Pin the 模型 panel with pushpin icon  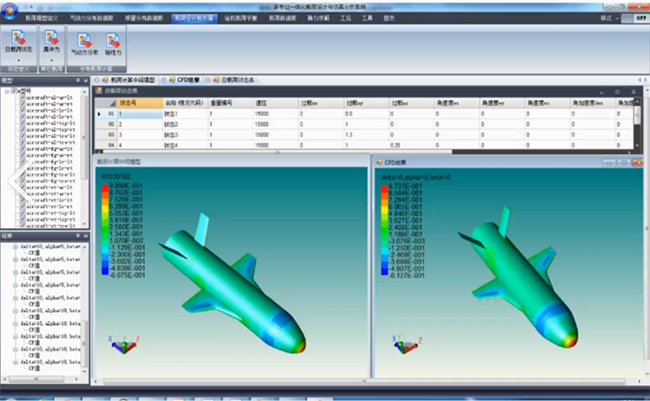78,79
